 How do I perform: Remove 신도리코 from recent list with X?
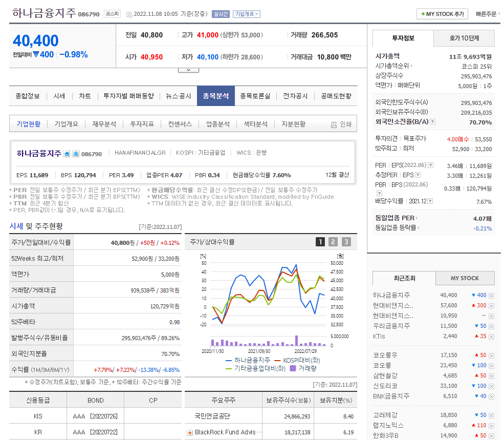(x=491, y=386)
